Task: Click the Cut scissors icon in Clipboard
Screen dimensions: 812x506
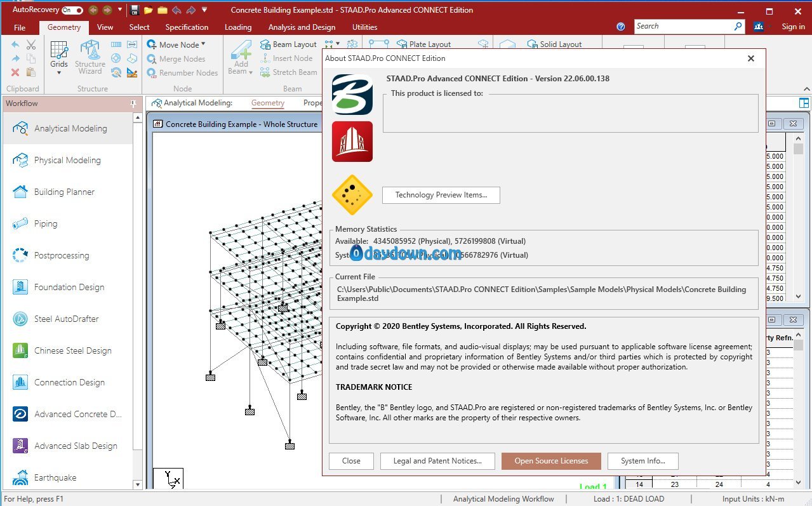Action: pyautogui.click(x=31, y=45)
